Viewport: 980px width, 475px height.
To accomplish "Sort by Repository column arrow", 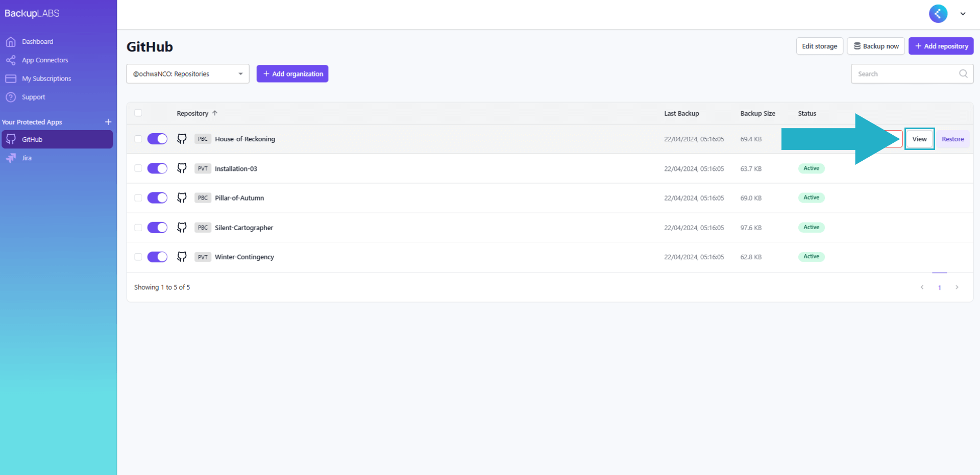I will [215, 113].
